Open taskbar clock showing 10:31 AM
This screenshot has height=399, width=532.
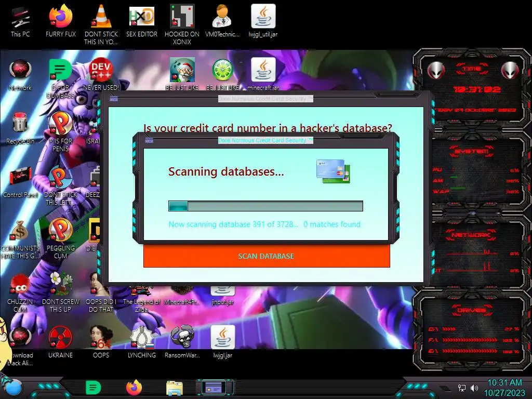pyautogui.click(x=504, y=388)
